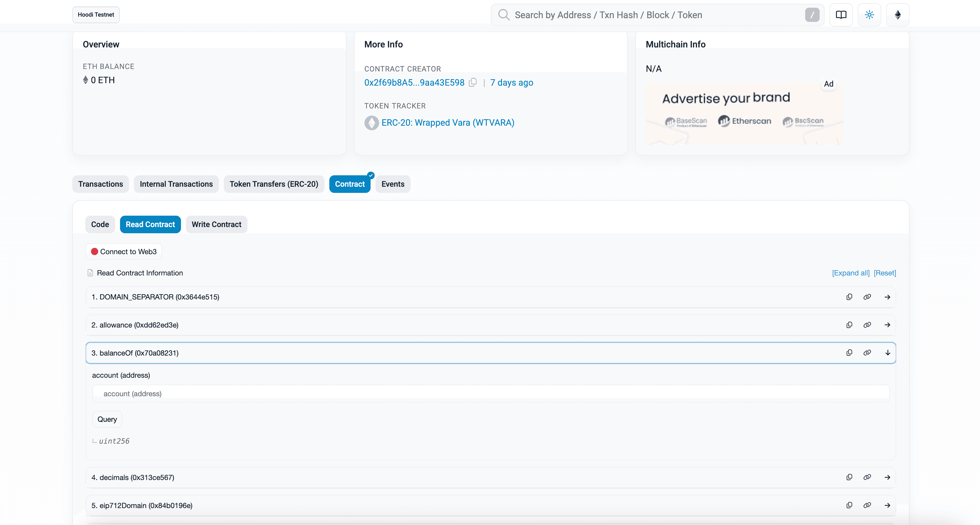Copy the contract creator address
The height and width of the screenshot is (525, 980).
(x=473, y=83)
